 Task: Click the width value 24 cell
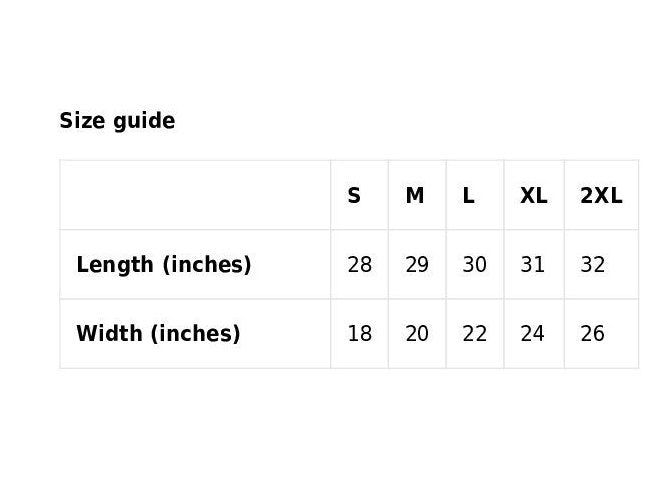pos(533,333)
